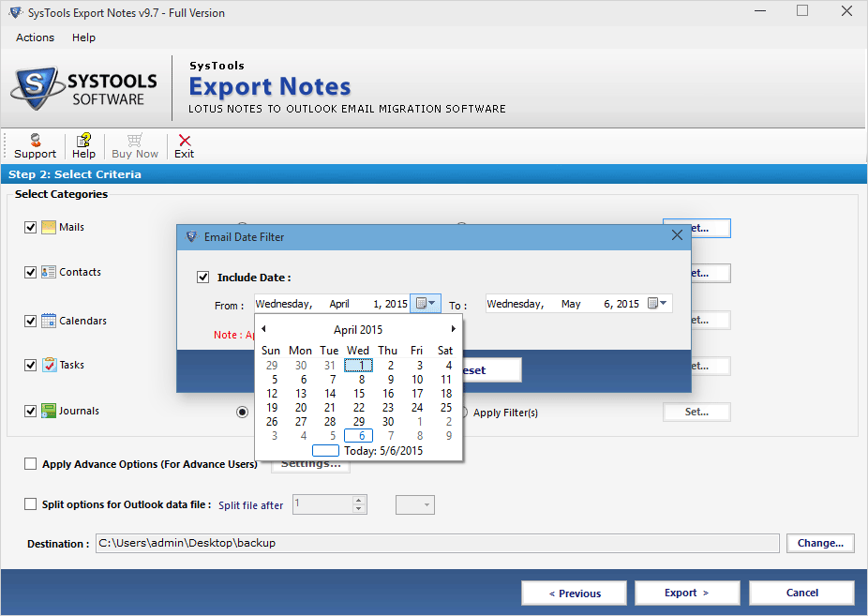Open the Actions menu
The image size is (868, 616).
(35, 38)
